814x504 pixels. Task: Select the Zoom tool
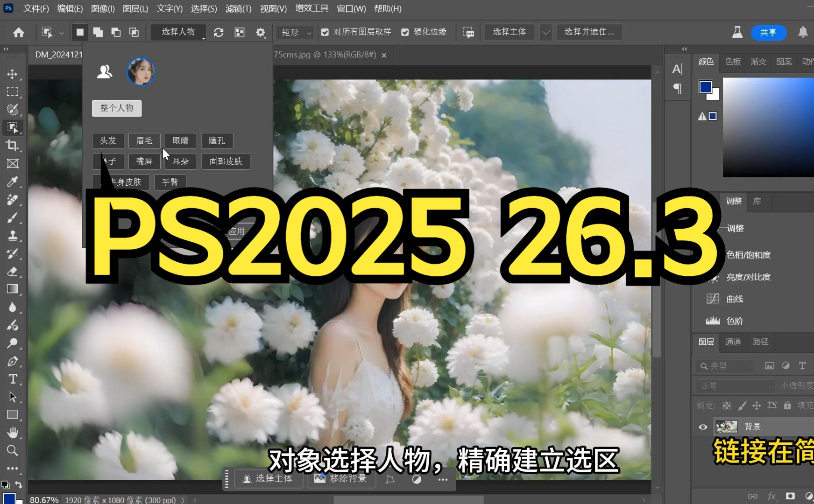pyautogui.click(x=13, y=450)
